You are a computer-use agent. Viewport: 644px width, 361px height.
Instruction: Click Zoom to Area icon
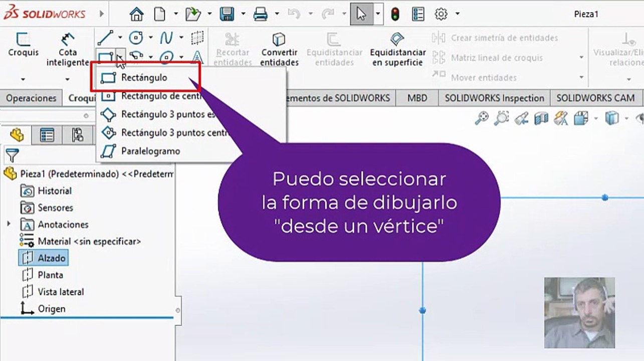click(502, 118)
